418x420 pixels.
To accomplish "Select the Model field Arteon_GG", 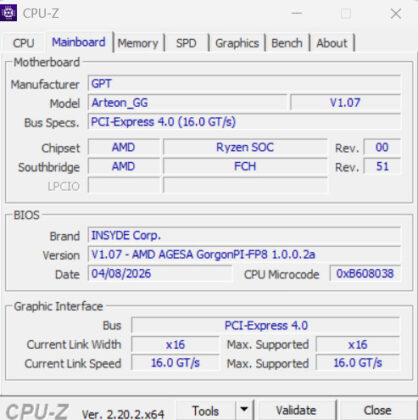I will 187,102.
